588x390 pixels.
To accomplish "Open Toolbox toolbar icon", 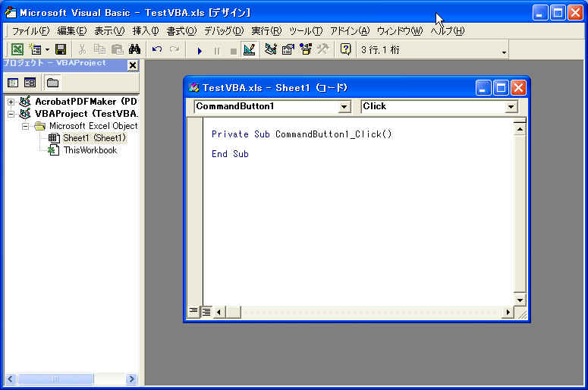I will coord(322,49).
